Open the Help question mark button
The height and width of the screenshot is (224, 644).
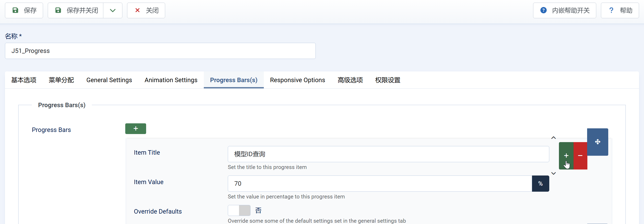click(620, 10)
